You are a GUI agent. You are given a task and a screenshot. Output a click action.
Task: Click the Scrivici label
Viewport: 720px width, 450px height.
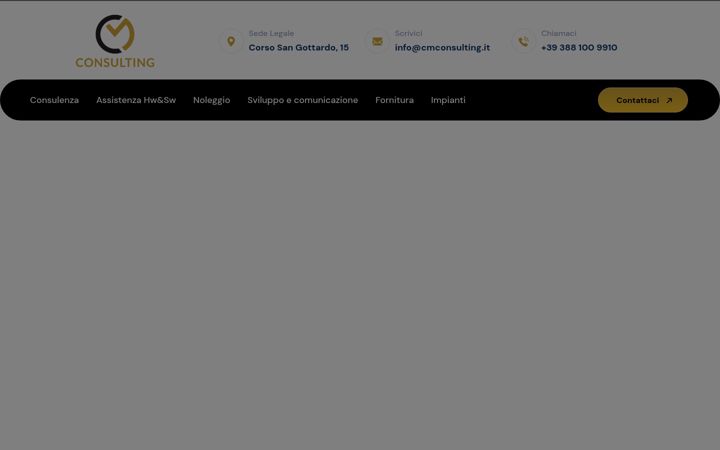pyautogui.click(x=408, y=33)
